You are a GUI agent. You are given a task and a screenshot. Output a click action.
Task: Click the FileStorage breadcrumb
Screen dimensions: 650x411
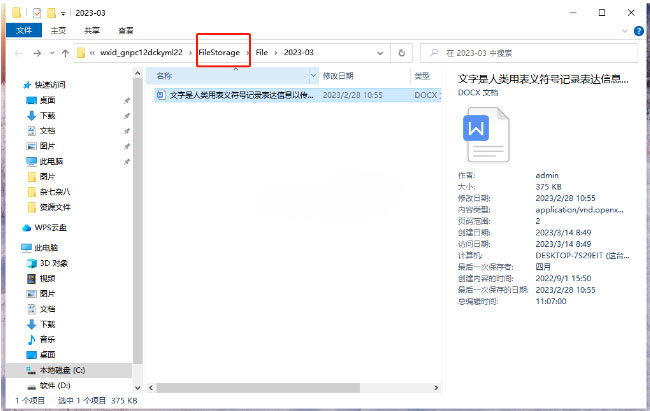pos(219,52)
